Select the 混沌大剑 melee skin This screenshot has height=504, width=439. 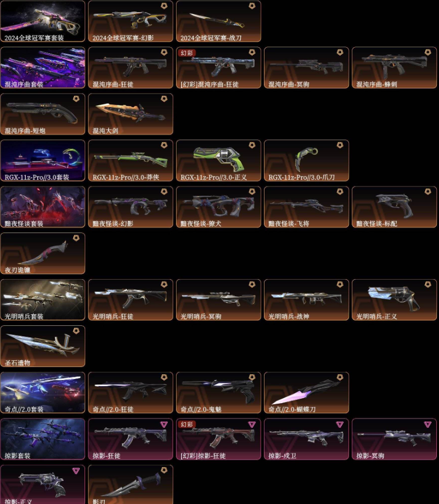point(131,114)
